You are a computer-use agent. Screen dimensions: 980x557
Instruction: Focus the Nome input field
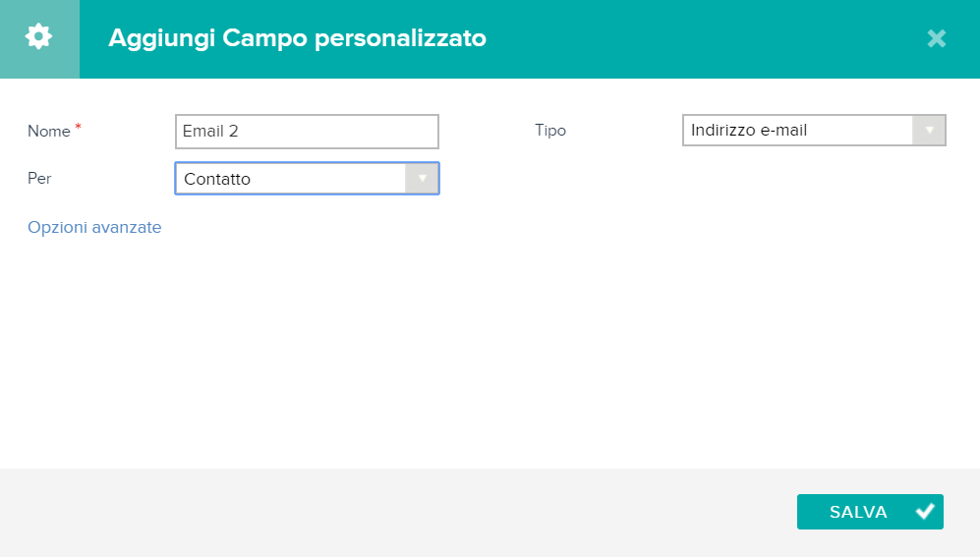click(307, 131)
